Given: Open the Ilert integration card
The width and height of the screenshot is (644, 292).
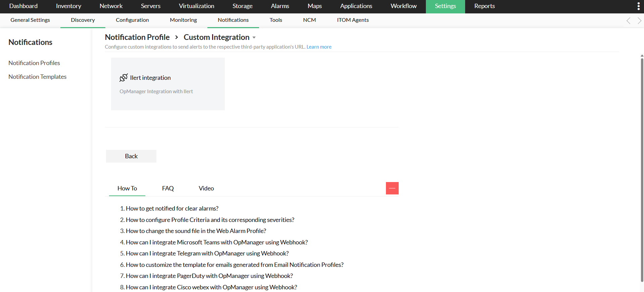Looking at the screenshot, I should 168,84.
